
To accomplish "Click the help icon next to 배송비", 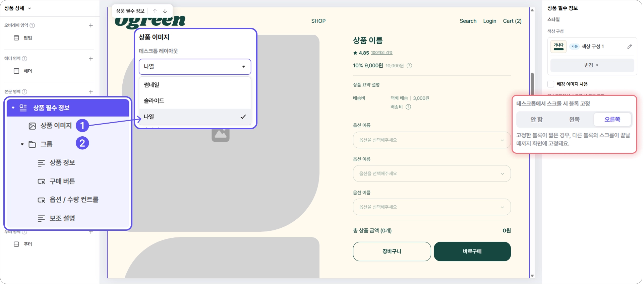I will 408,107.
